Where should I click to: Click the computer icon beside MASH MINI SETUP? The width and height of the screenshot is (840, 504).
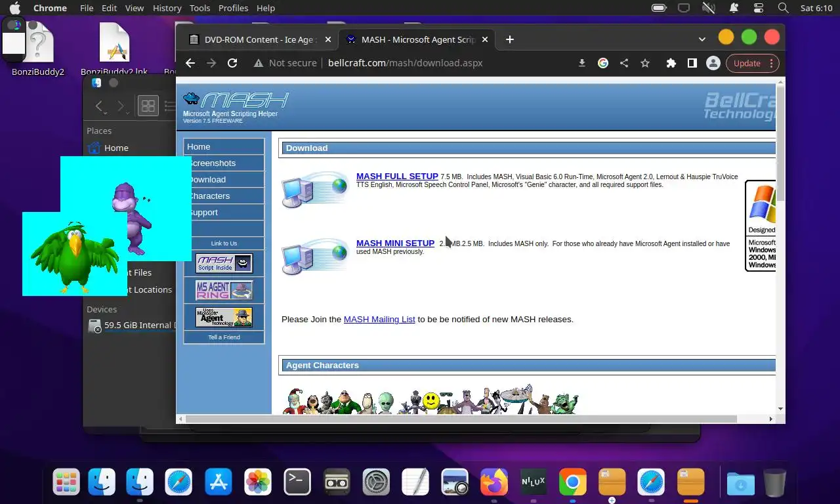(x=314, y=256)
